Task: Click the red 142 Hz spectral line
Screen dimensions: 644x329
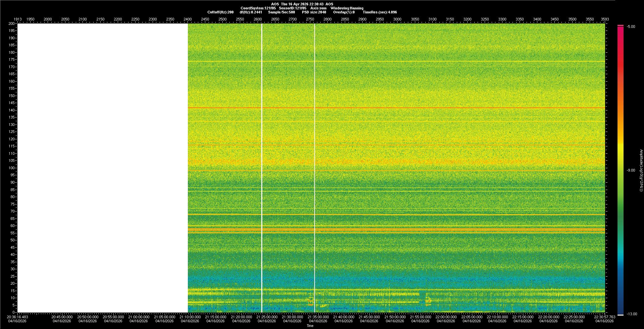Action: pyautogui.click(x=396, y=108)
